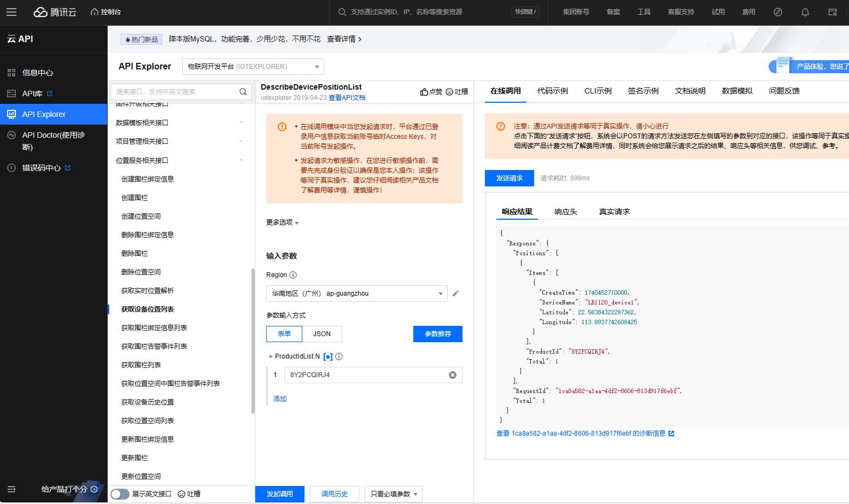This screenshot has width=849, height=504.
Task: Select 获取实时位置解析 API
Action: (x=148, y=290)
